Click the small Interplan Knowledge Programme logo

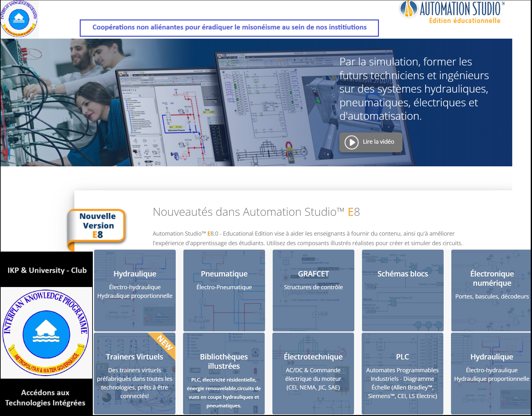19,19
